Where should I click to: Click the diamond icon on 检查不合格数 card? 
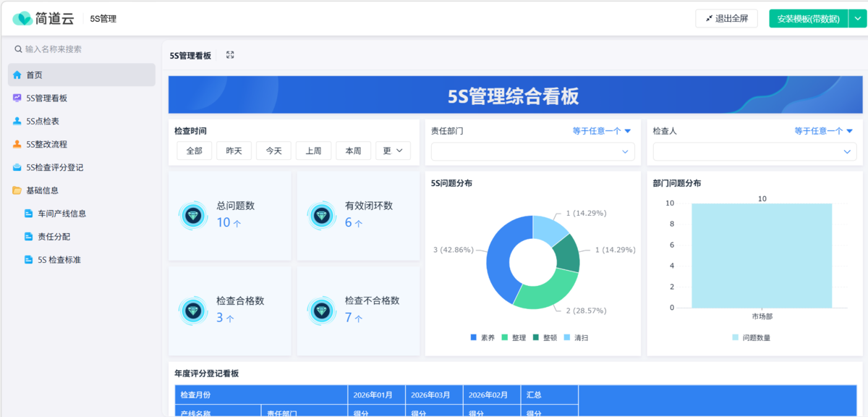tap(322, 311)
